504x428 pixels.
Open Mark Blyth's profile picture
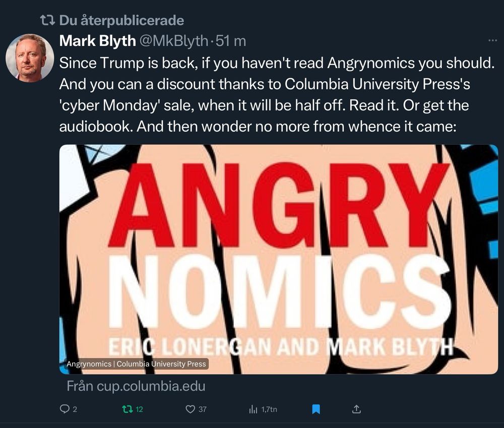click(30, 58)
